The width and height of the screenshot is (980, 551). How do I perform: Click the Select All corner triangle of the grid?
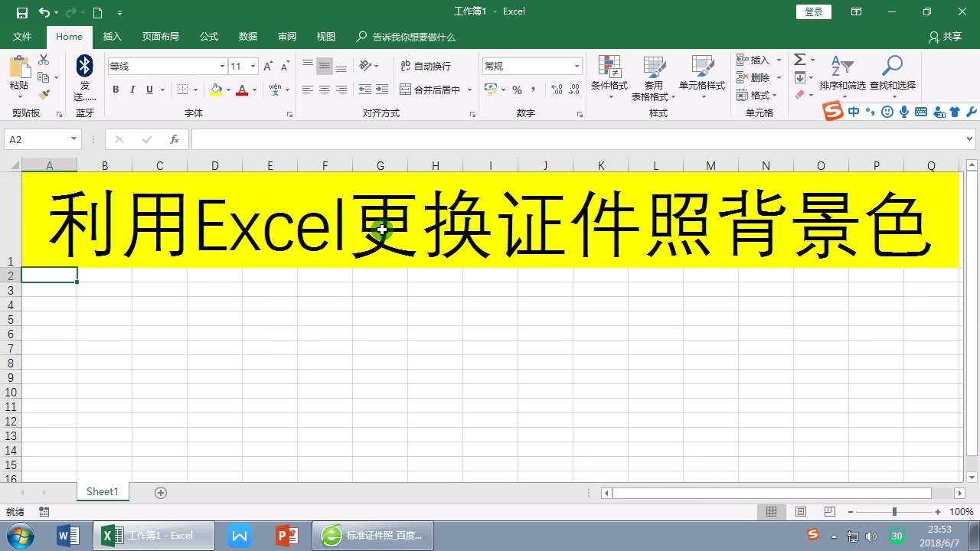15,166
